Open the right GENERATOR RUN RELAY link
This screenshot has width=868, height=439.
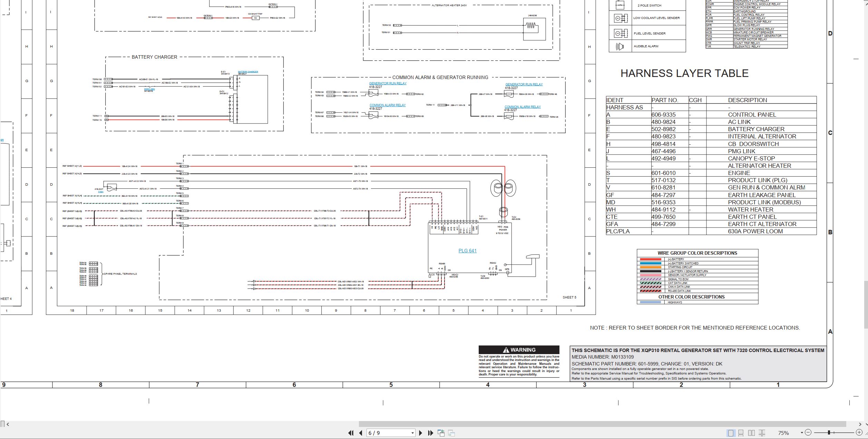(524, 85)
